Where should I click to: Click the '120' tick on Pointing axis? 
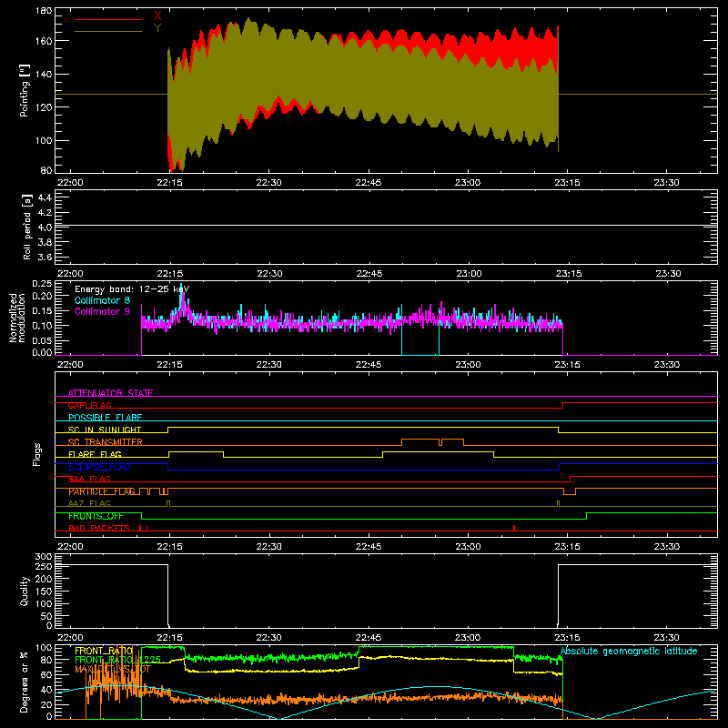[x=44, y=107]
